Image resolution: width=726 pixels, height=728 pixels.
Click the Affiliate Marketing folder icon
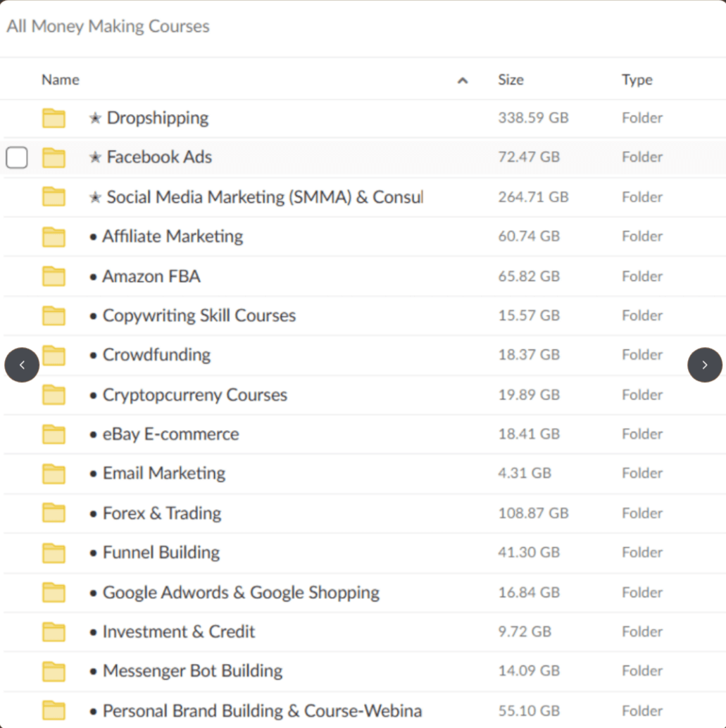coord(54,237)
